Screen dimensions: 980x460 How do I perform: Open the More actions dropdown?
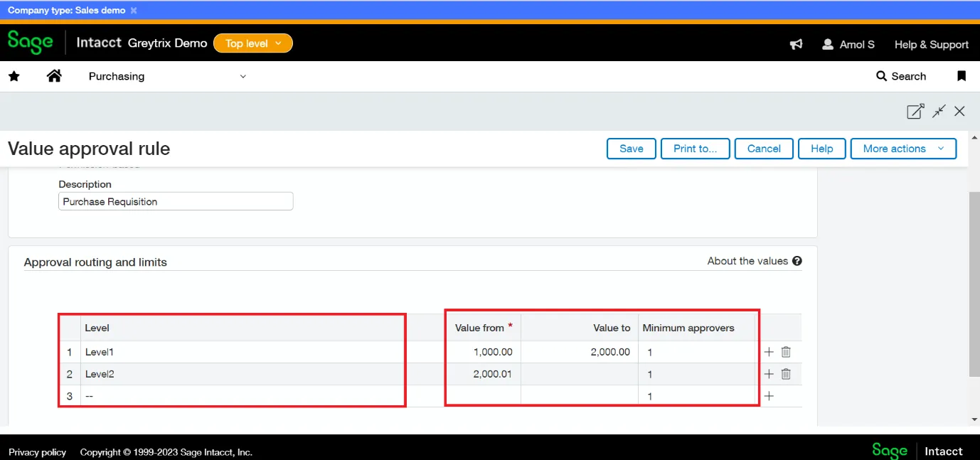(903, 149)
